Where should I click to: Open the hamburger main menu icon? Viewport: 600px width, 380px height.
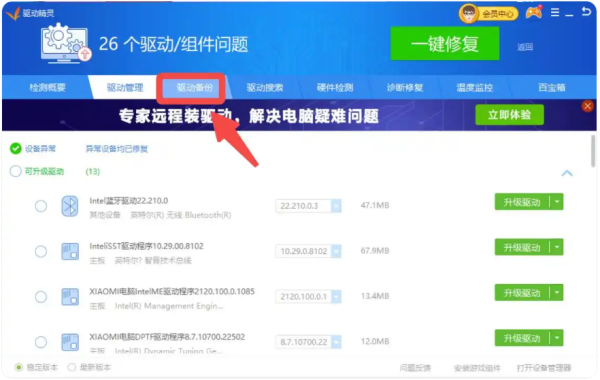pyautogui.click(x=555, y=13)
